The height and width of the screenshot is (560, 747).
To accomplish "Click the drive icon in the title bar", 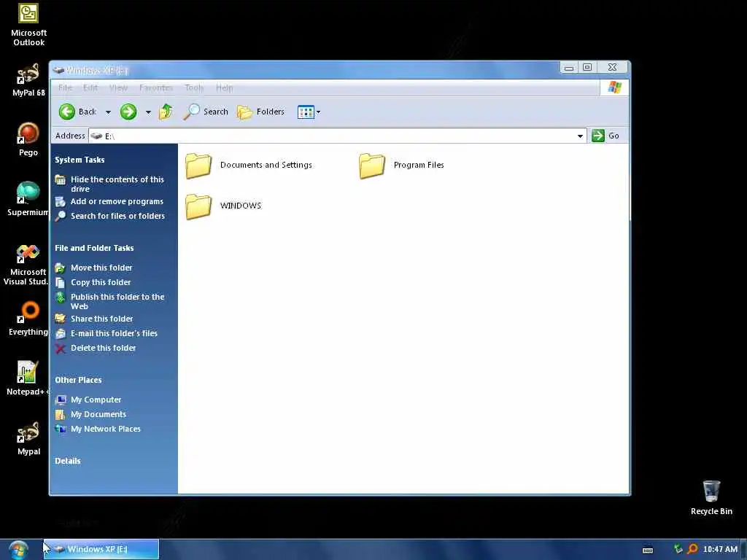I will point(58,71).
